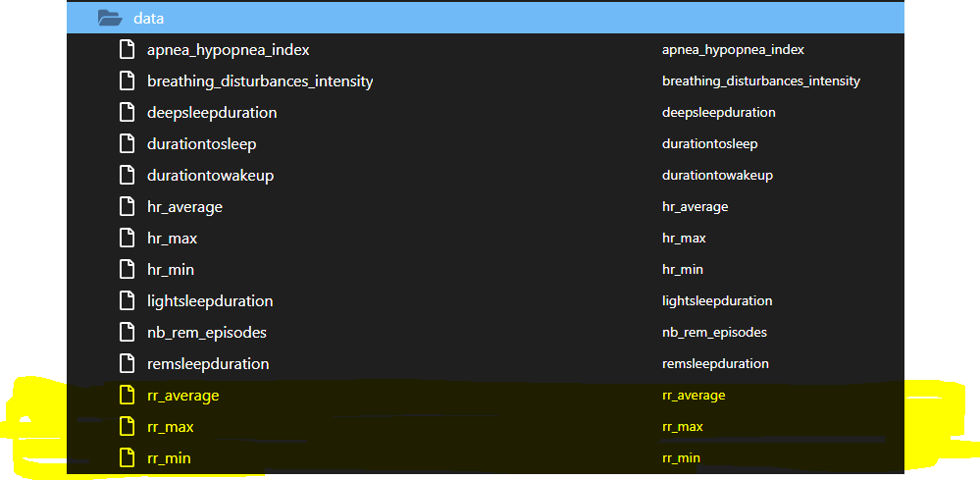Click rr_max value in right column
Screen dimensions: 980x480
[683, 428]
